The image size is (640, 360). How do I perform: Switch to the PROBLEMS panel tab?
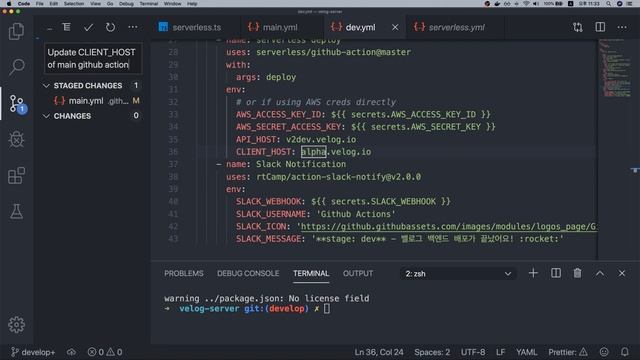[184, 273]
